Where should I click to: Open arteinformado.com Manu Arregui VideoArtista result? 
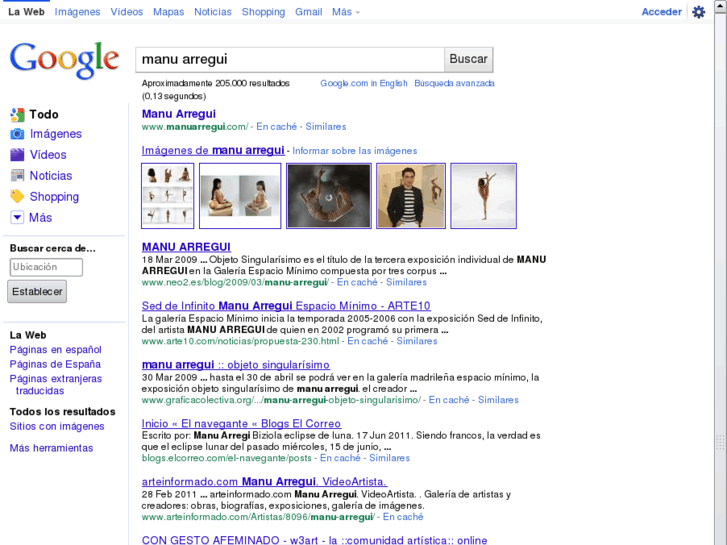point(264,481)
